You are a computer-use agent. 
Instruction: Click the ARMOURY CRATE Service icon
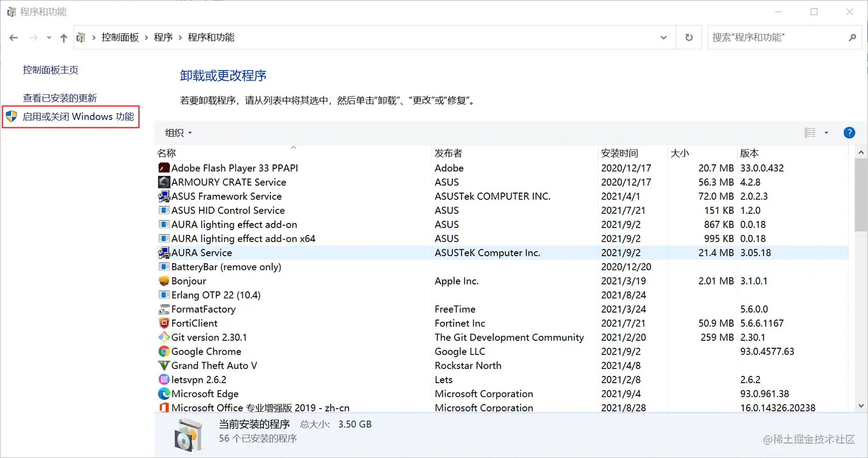[x=164, y=182]
